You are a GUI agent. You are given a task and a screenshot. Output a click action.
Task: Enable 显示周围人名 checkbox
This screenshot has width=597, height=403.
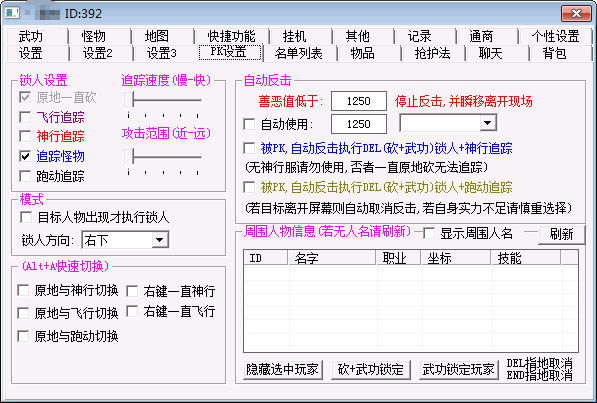pyautogui.click(x=429, y=233)
